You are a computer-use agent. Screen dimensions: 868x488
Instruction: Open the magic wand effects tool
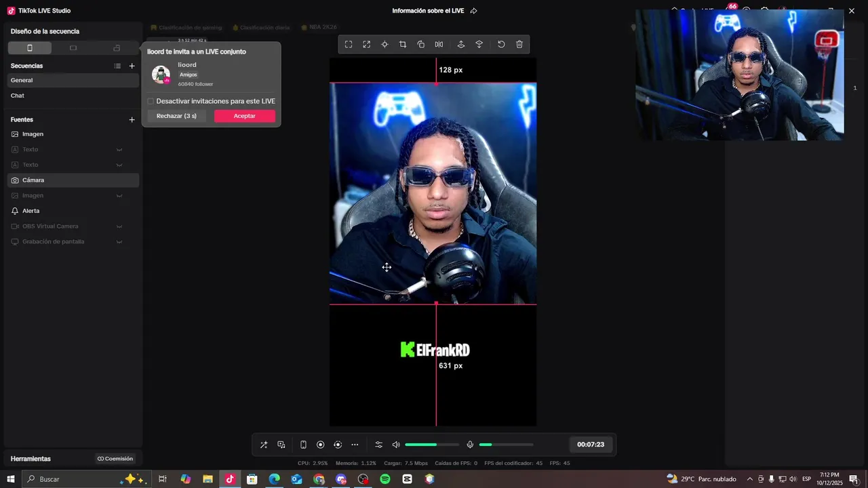pyautogui.click(x=264, y=445)
